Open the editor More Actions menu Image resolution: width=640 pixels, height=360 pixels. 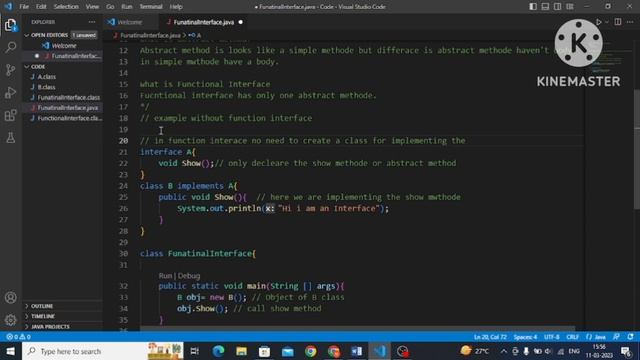coord(630,22)
